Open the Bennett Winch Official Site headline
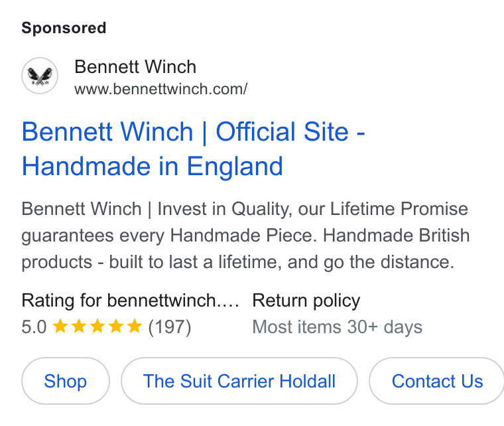Screen dimensions: 504x426 [x=193, y=149]
